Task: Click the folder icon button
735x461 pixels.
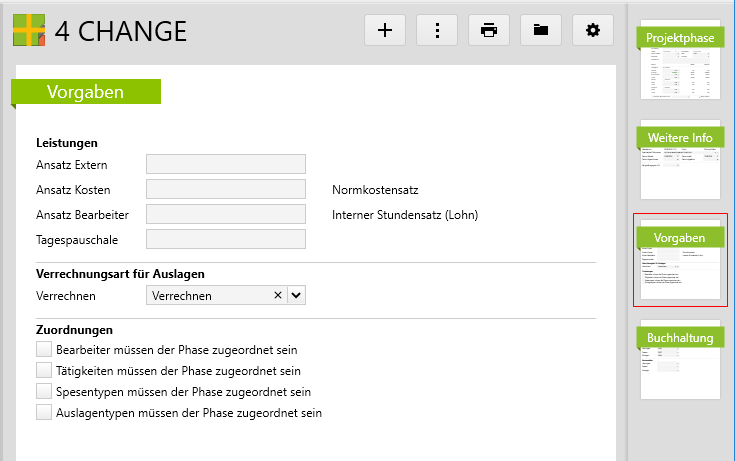Action: click(x=541, y=30)
